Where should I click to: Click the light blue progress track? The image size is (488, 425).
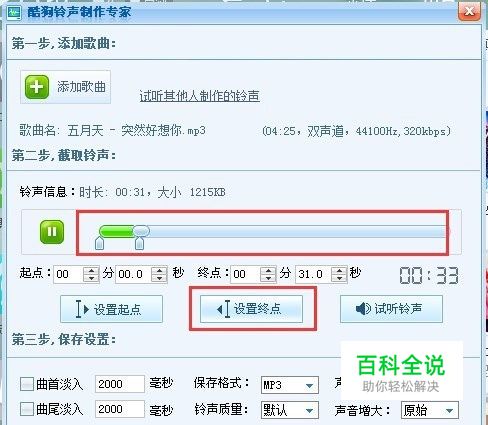pos(297,231)
